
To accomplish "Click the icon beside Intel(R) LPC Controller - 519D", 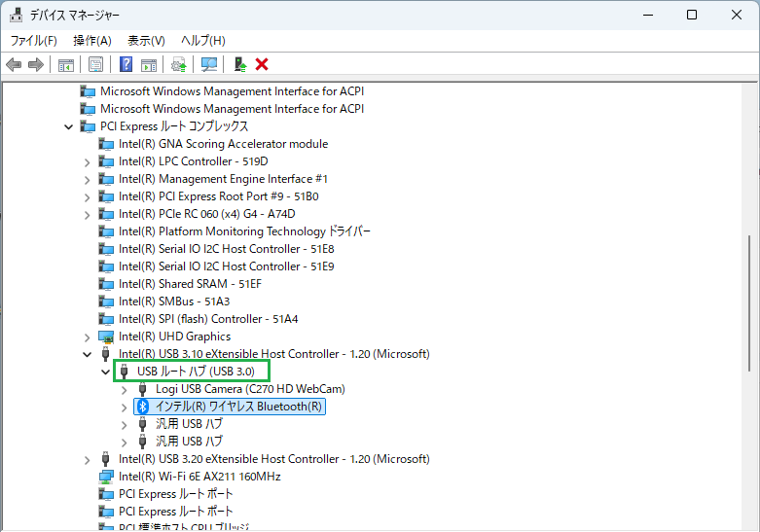I will [106, 161].
